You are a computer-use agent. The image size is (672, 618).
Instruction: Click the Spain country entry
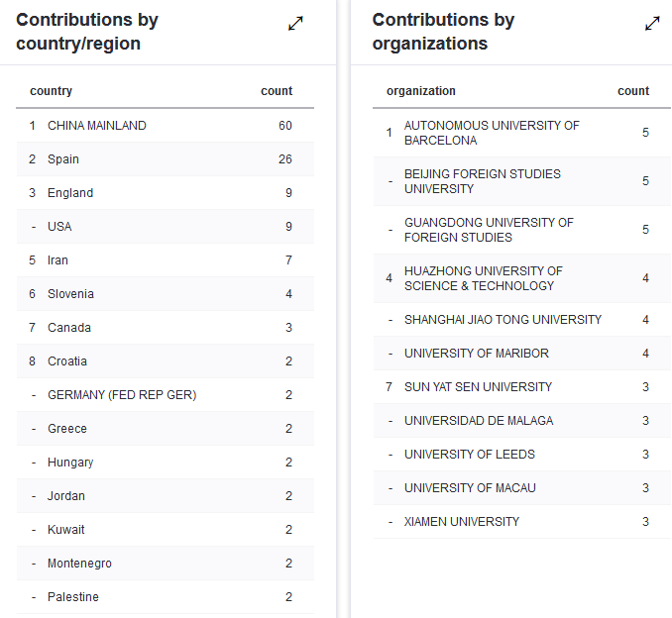[63, 159]
